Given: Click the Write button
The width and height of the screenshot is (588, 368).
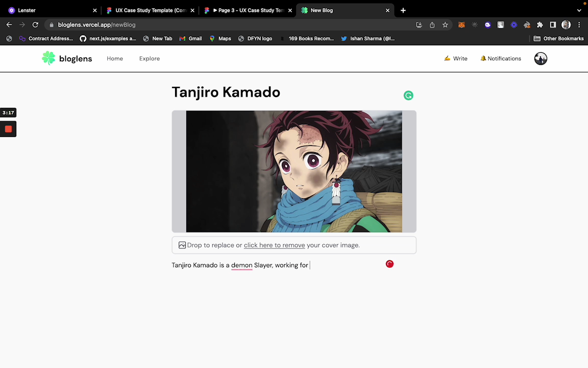Looking at the screenshot, I should click(x=456, y=59).
